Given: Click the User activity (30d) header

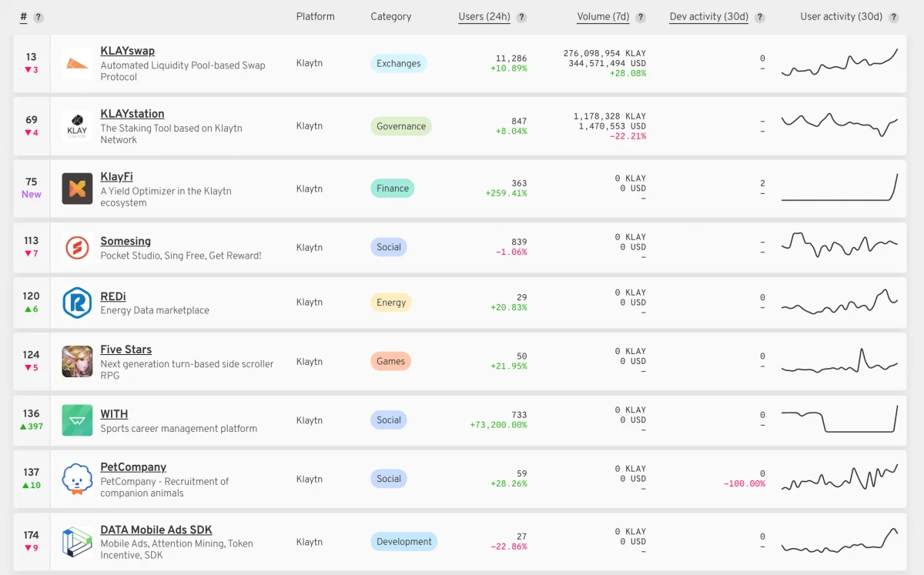Looking at the screenshot, I should point(842,16).
